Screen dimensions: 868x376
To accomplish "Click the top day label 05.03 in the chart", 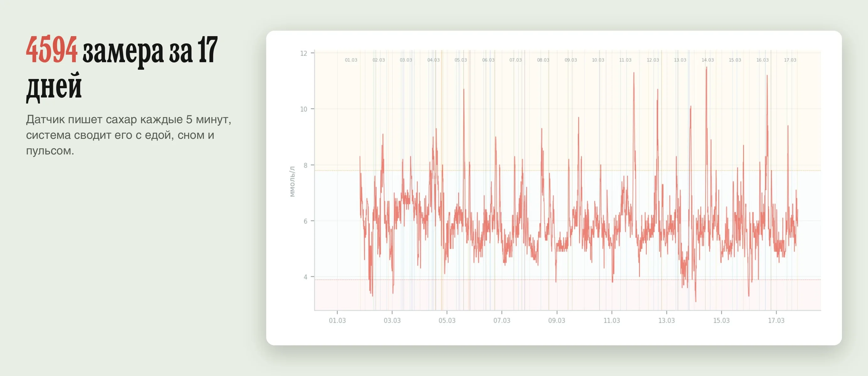I will click(x=460, y=60).
